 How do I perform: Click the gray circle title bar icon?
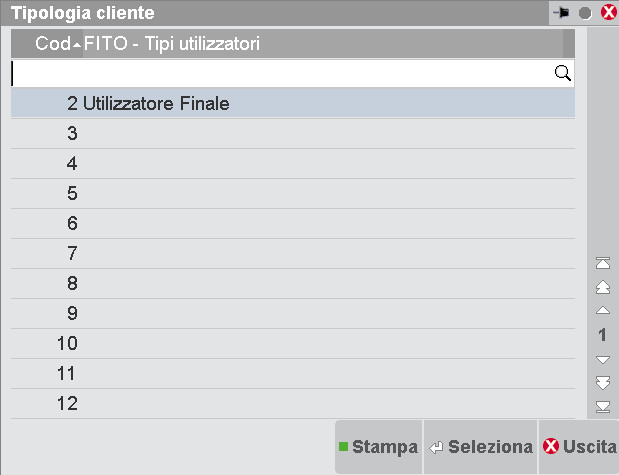(586, 13)
